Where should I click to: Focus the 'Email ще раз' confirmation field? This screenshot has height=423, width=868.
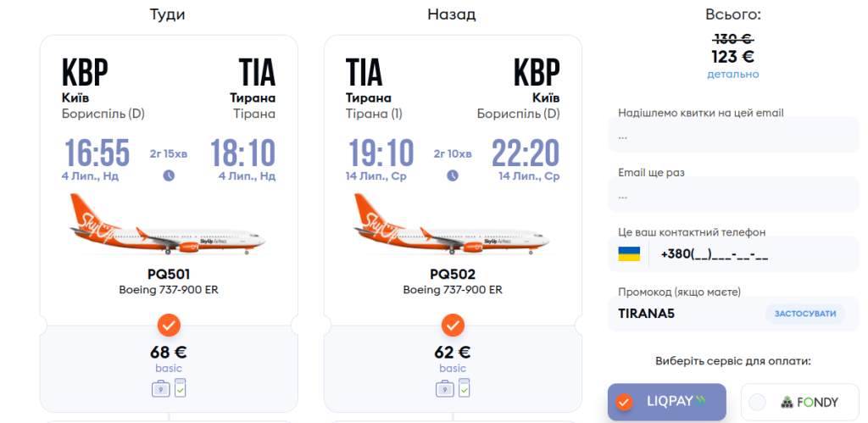(x=733, y=195)
